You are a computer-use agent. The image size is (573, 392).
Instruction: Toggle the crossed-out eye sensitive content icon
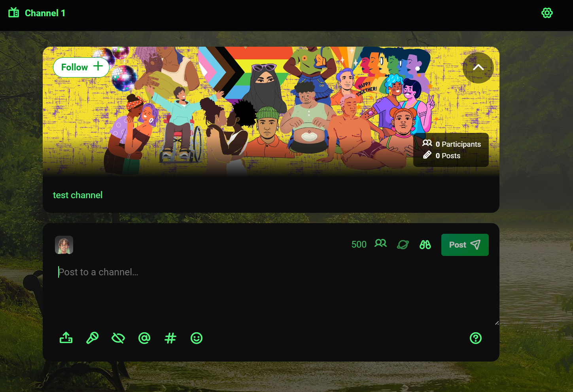pos(118,338)
